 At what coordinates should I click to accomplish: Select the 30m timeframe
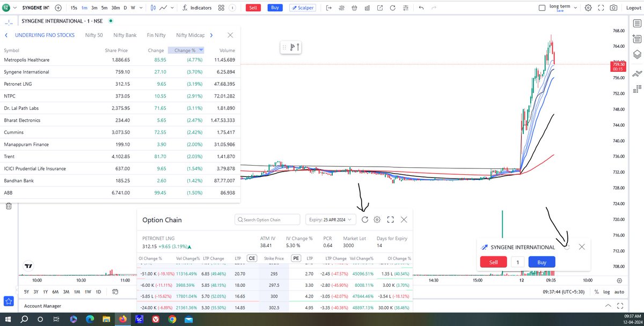point(115,8)
